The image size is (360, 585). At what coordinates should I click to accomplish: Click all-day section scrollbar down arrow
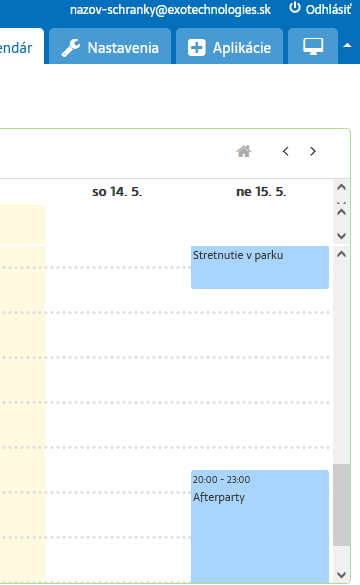[341, 236]
